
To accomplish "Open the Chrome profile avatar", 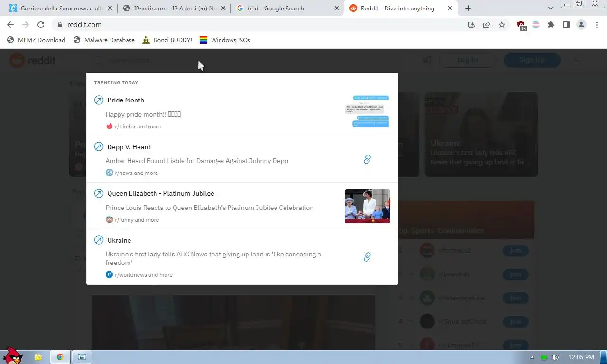I will click(x=581, y=25).
